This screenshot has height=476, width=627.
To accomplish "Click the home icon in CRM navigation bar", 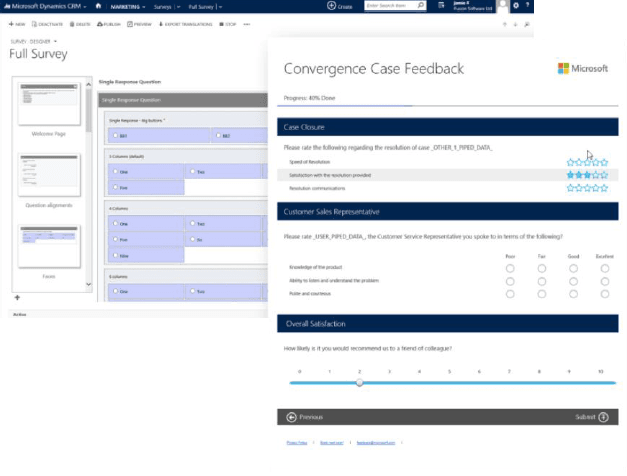I will pos(98,6).
